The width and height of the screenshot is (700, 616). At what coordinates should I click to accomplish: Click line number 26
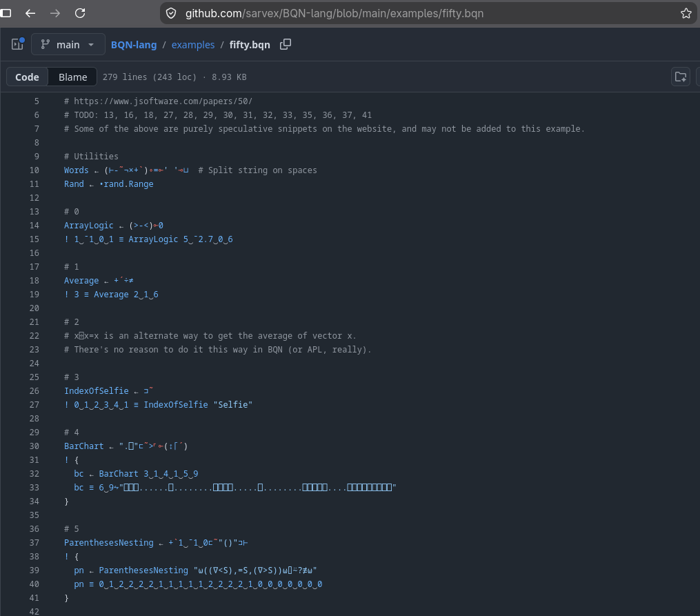[34, 390]
